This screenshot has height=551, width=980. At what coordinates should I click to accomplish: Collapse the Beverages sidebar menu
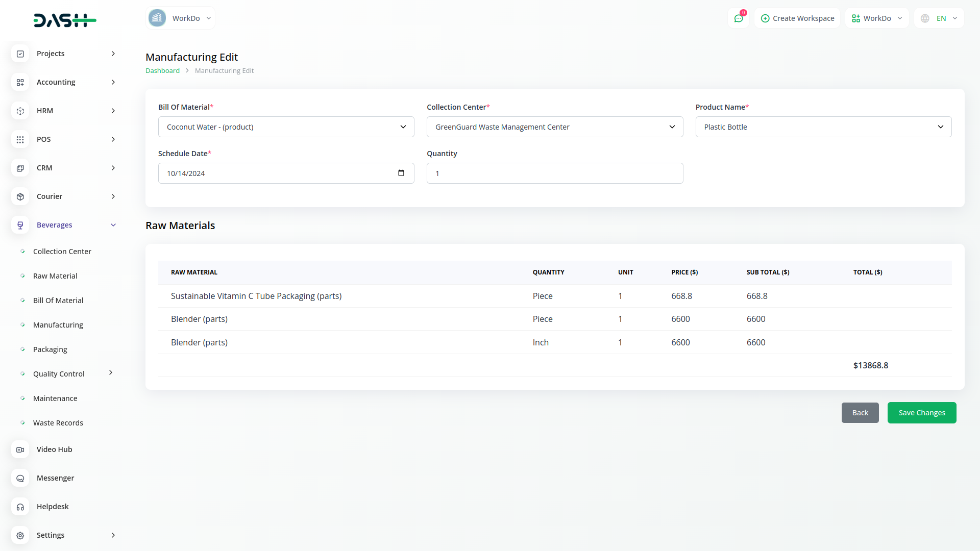coord(113,225)
